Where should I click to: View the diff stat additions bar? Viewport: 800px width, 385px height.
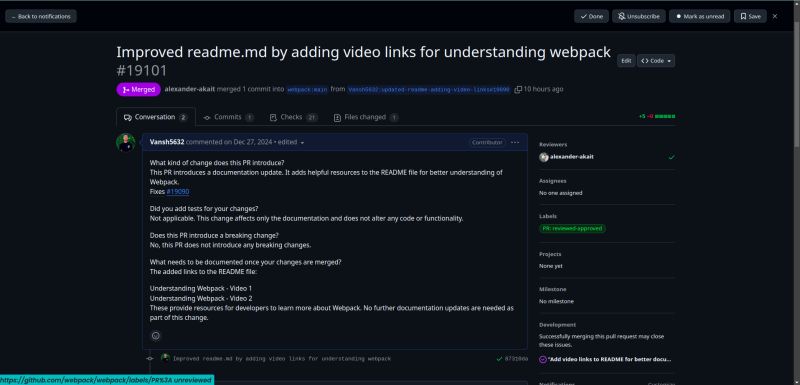(x=665, y=116)
